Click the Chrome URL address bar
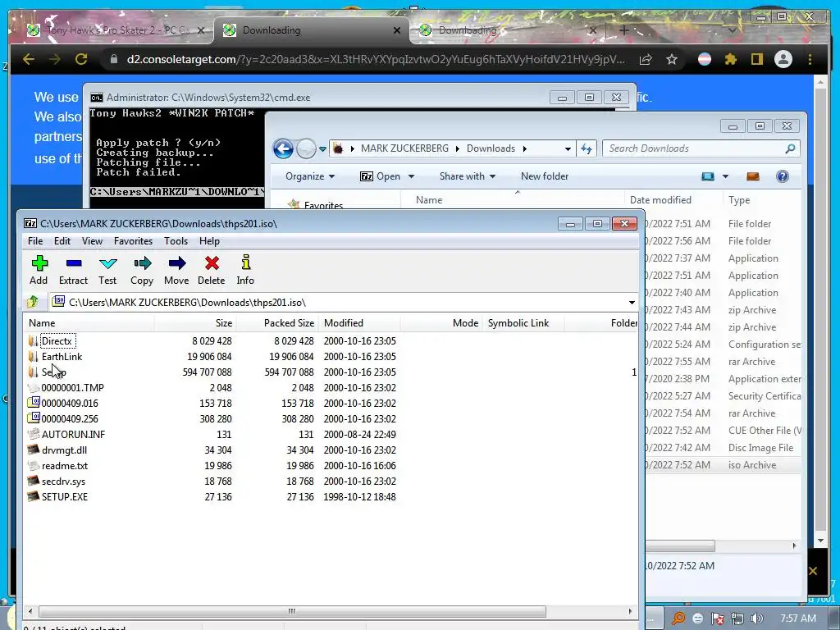This screenshot has height=630, width=840. 376,59
